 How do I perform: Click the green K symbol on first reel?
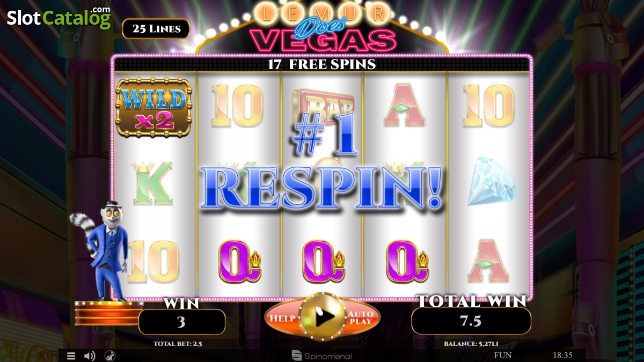(x=155, y=182)
